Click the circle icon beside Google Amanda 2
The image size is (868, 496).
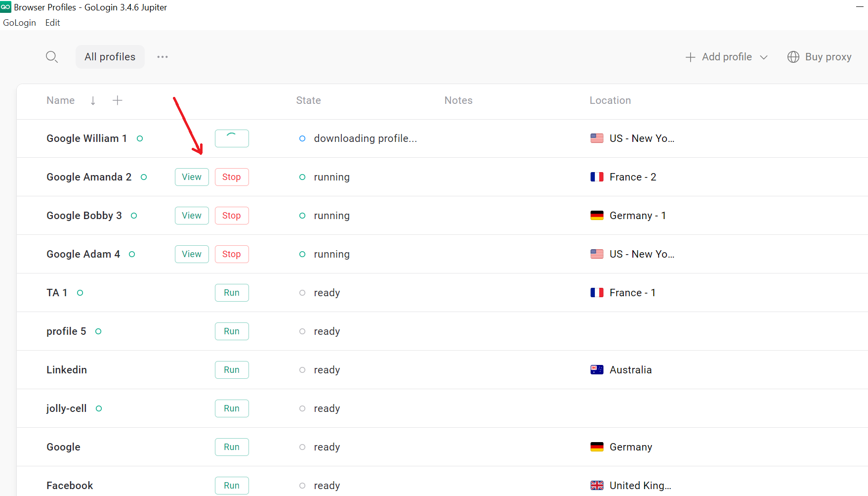click(x=144, y=177)
